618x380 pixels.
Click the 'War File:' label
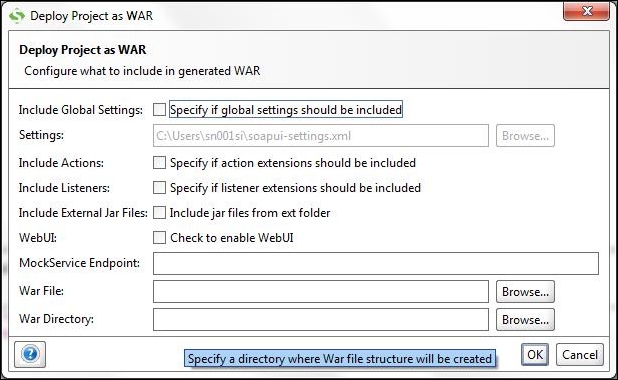tap(41, 291)
